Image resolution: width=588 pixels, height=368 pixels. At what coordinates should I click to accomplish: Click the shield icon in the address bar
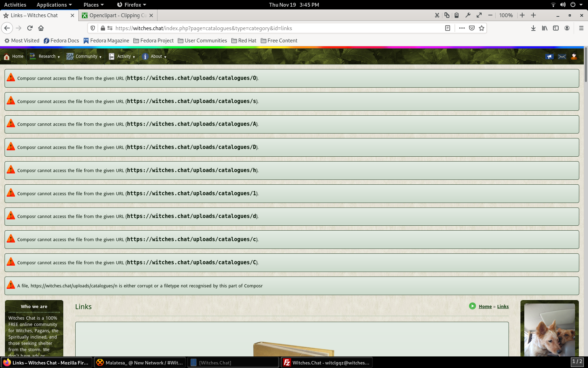[x=92, y=28]
